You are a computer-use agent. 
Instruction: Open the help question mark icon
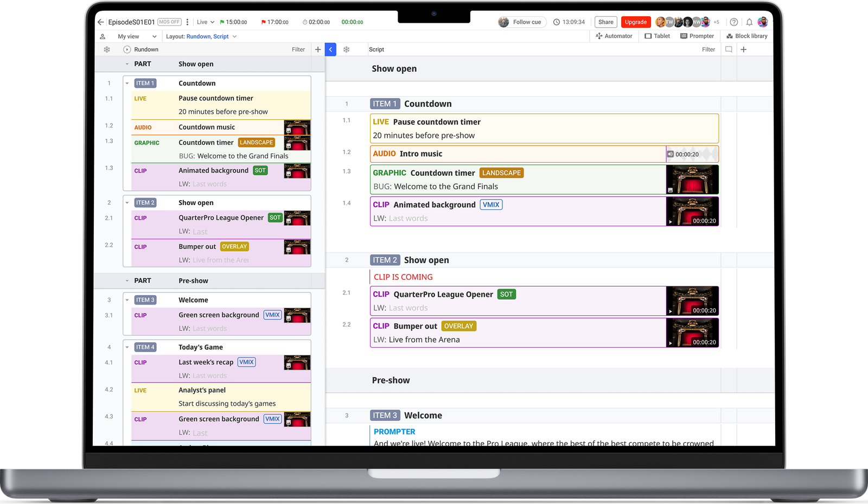734,22
